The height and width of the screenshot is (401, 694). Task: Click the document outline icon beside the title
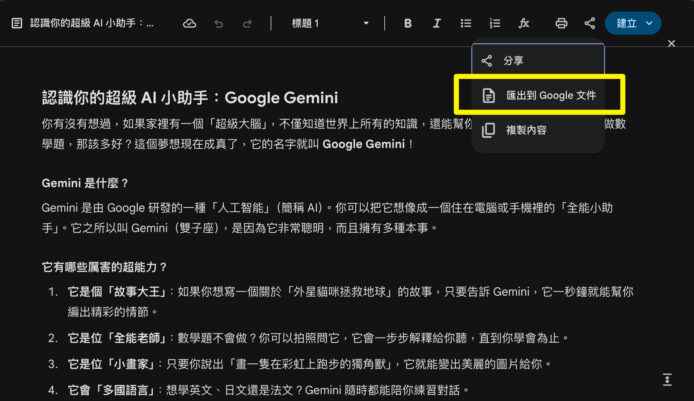click(x=17, y=23)
